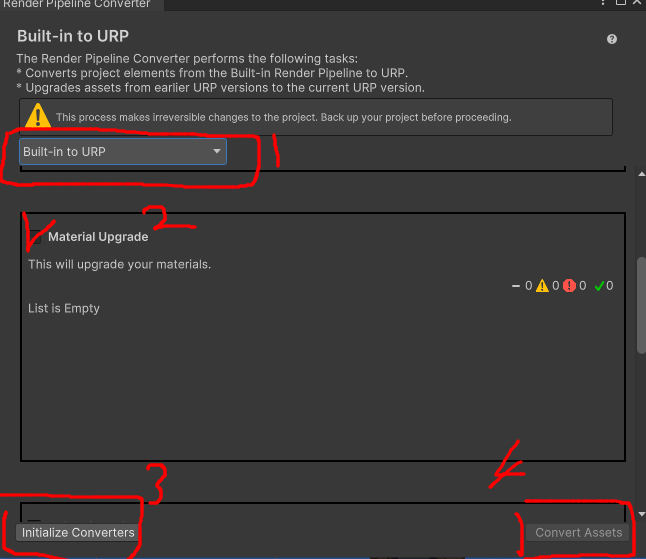Click the green checkmark success icon
646x559 pixels.
point(599,285)
